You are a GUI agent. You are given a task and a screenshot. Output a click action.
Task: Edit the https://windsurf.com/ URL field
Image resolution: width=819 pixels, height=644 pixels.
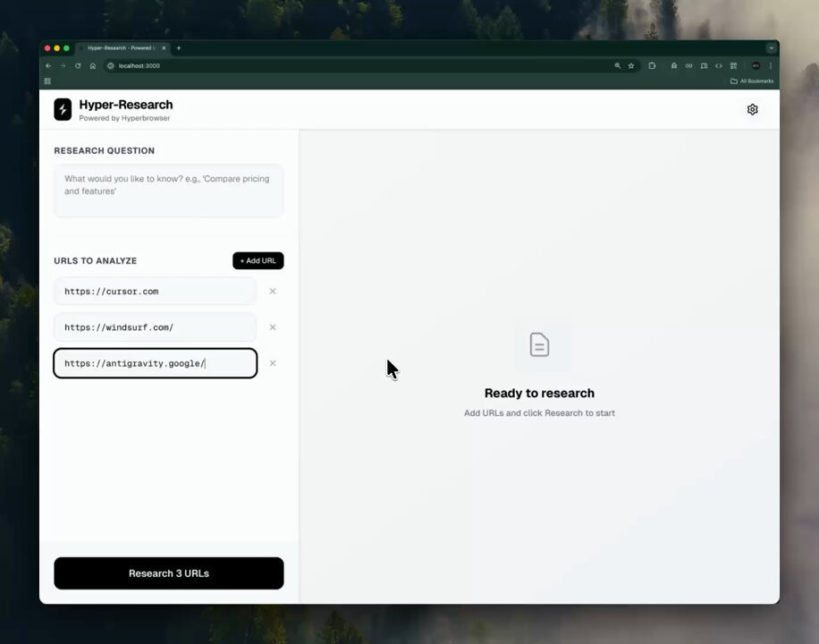click(156, 327)
